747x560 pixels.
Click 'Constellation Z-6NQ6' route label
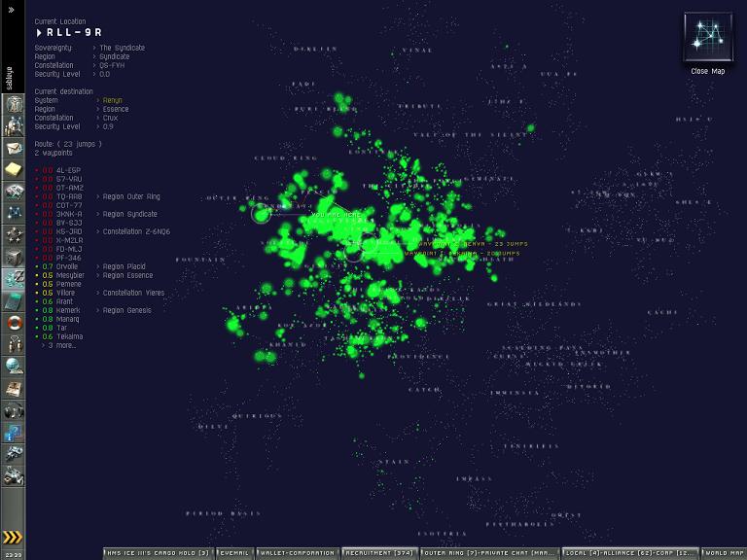coord(137,231)
